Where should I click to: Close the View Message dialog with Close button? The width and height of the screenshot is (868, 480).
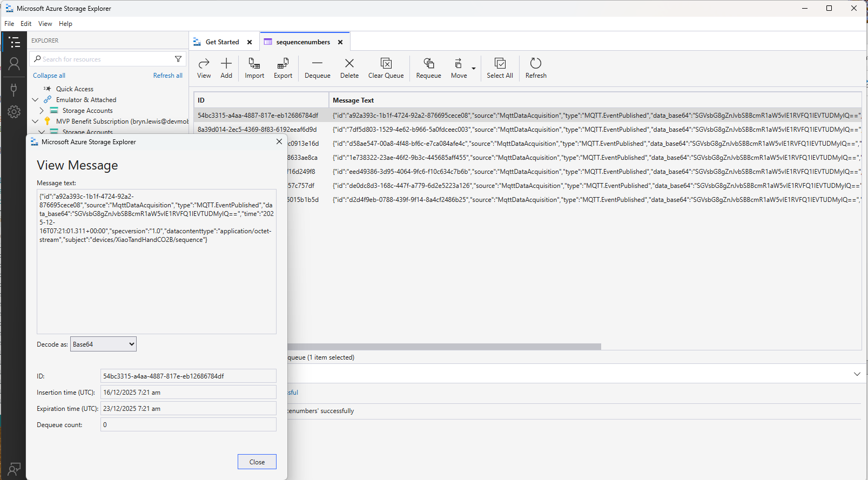(x=257, y=462)
